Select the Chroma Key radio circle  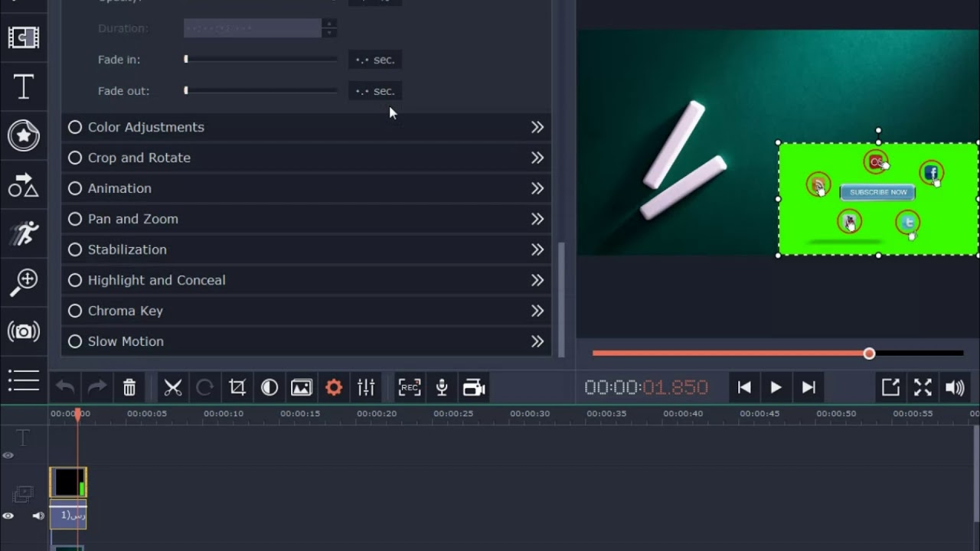75,311
